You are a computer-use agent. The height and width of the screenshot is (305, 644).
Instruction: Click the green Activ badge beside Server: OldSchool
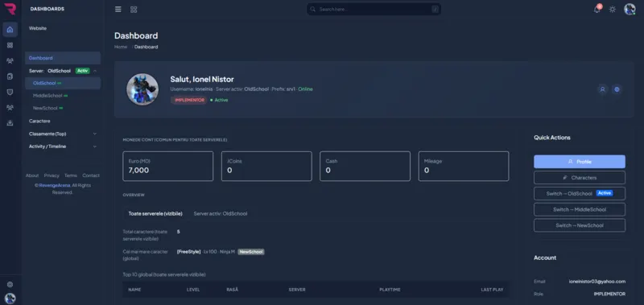pyautogui.click(x=83, y=71)
